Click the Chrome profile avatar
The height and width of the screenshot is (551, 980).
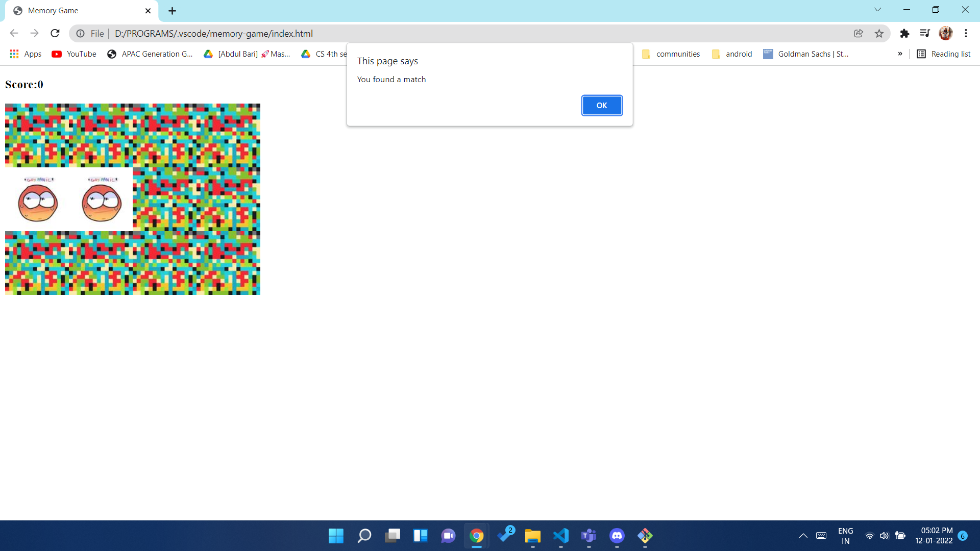[x=945, y=34]
